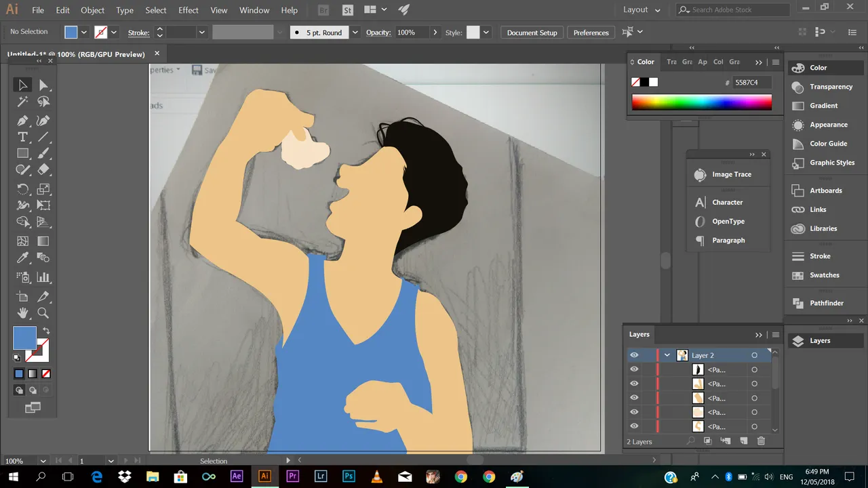Viewport: 868px width, 488px height.
Task: Set paint type to Color button
Action: 19,373
